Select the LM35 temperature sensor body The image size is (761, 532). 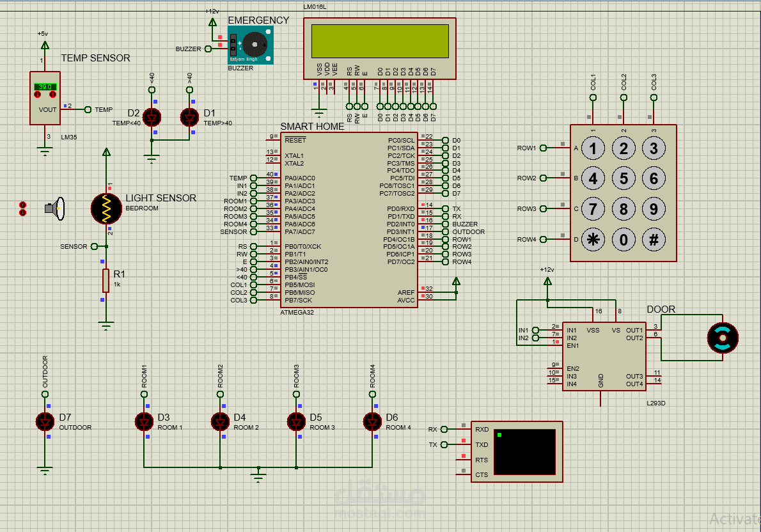[45, 98]
